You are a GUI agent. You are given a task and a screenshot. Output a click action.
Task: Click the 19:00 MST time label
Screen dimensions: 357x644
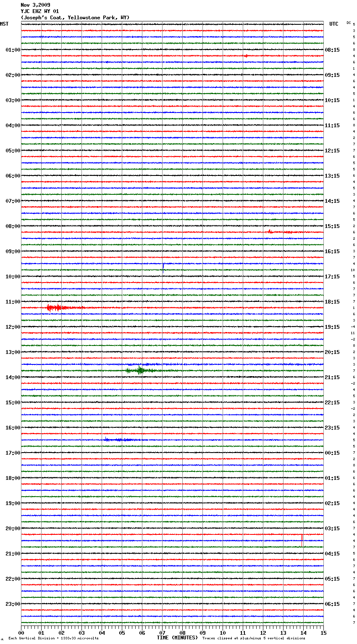[13, 503]
